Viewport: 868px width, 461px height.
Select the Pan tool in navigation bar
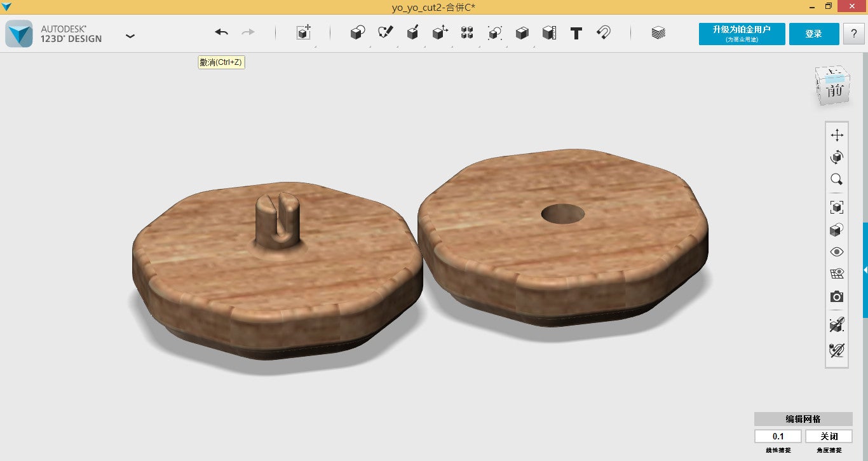click(837, 135)
